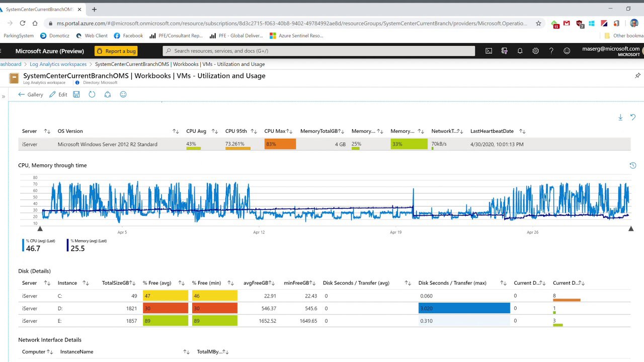This screenshot has height=362, width=644.
Task: Open Azure portal settings gear
Action: pyautogui.click(x=536, y=51)
